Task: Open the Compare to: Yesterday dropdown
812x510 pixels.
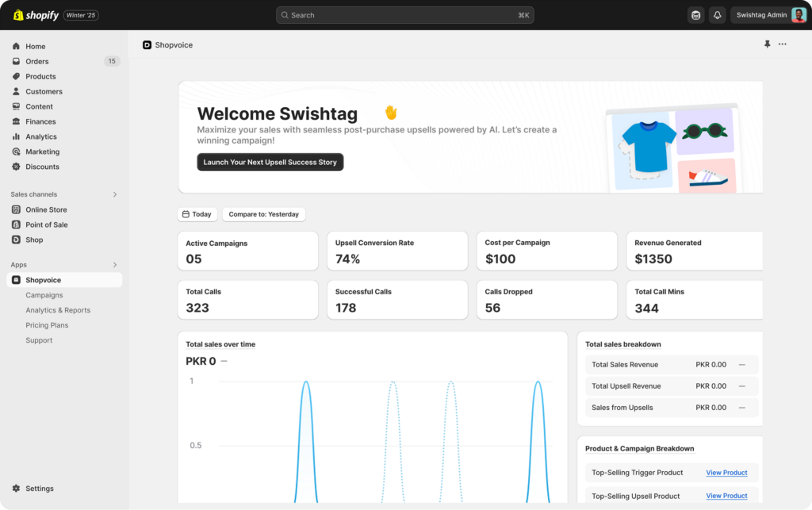Action: [x=263, y=214]
